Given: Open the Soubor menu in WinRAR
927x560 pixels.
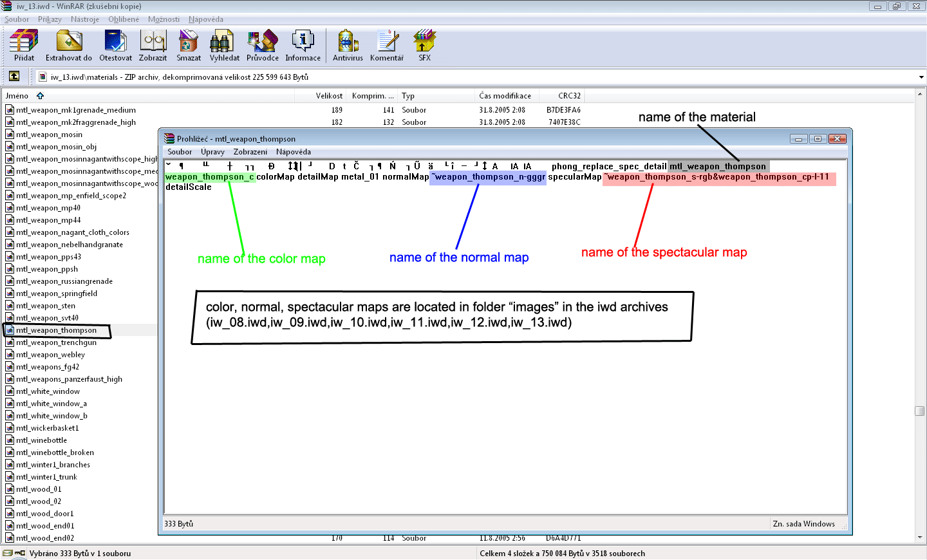Looking at the screenshot, I should coord(17,19).
